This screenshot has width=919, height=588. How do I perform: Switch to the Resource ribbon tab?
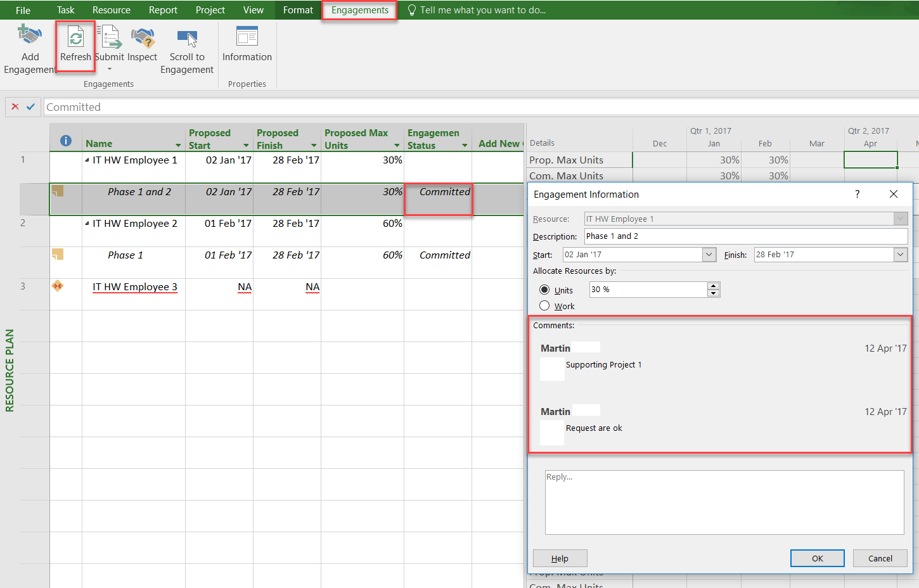tap(111, 10)
